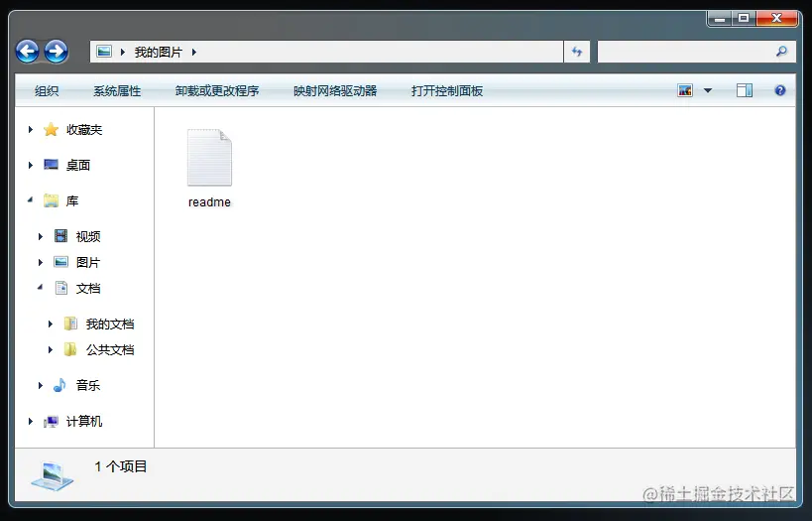
Task: Expand the 视频 library node
Action: tap(41, 236)
